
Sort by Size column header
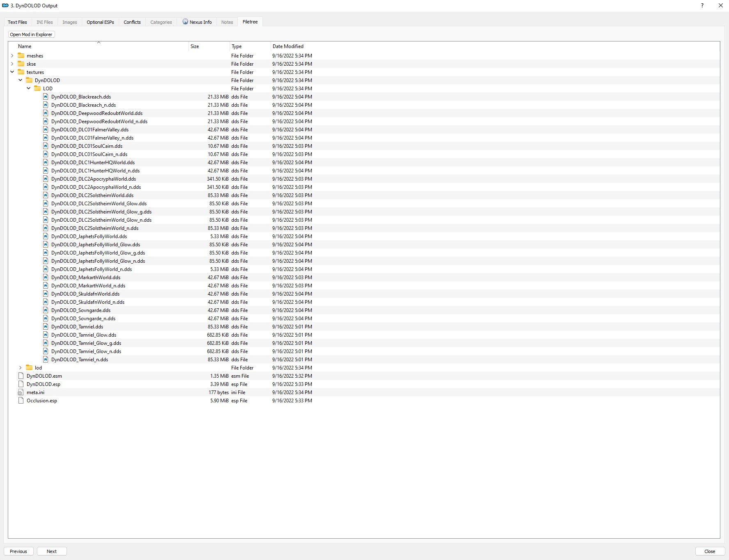tap(209, 46)
